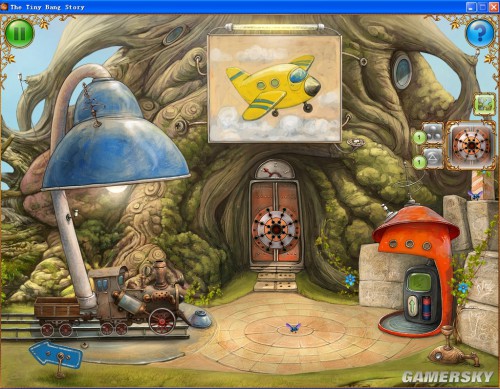Click the gauge dial above the door

275,169
